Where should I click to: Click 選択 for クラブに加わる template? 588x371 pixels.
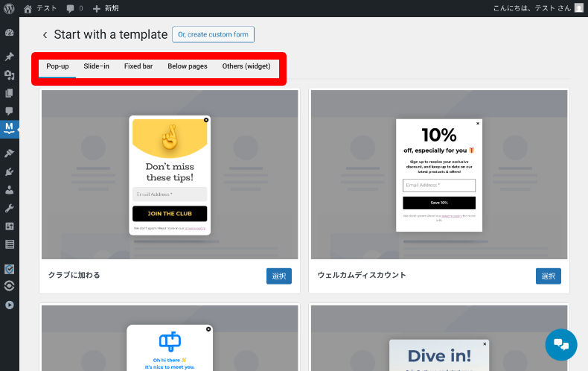click(279, 276)
